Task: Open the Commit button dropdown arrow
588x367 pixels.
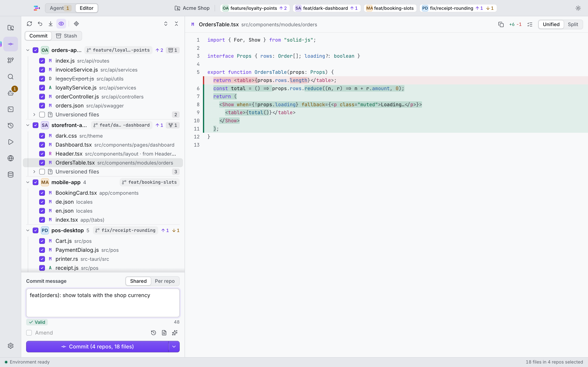Action: coord(174,346)
